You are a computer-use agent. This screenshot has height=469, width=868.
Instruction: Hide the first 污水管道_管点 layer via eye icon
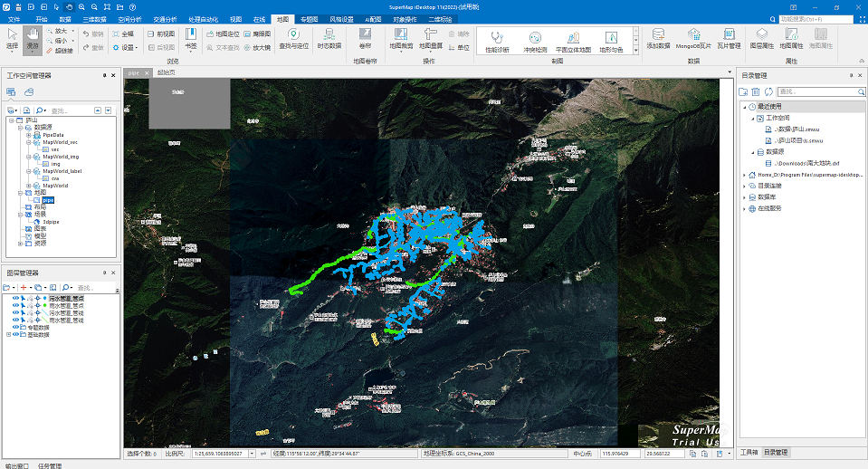[15, 298]
